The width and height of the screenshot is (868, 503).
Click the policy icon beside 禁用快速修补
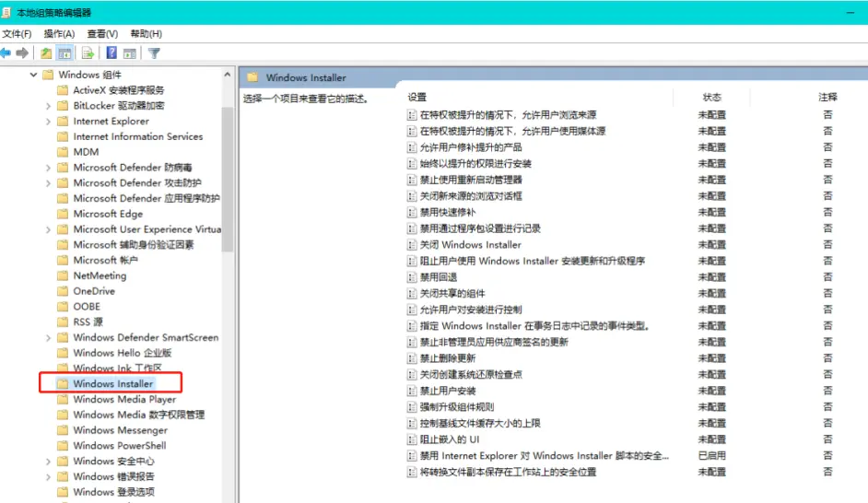(x=411, y=213)
